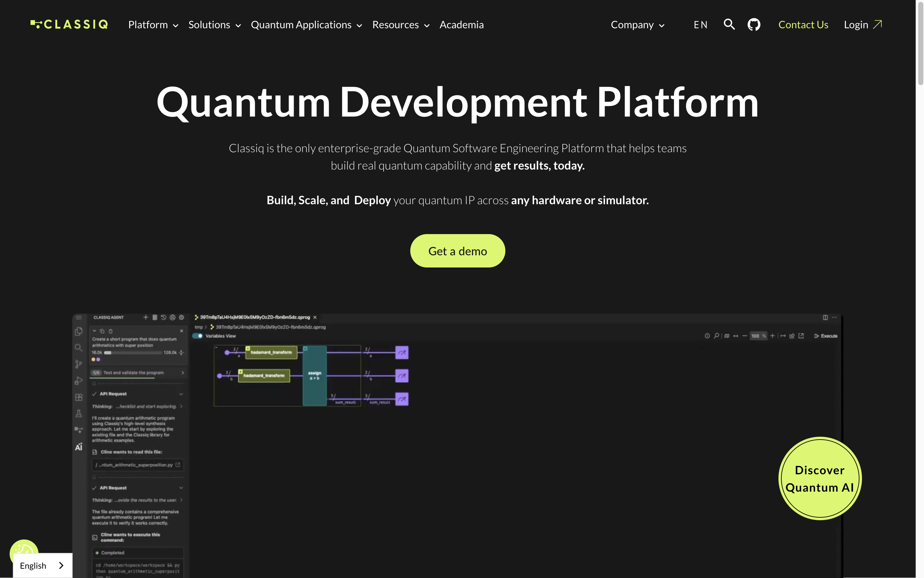Click the search icon in circuit toolbar
Screen dimensions: 924x578
716,336
